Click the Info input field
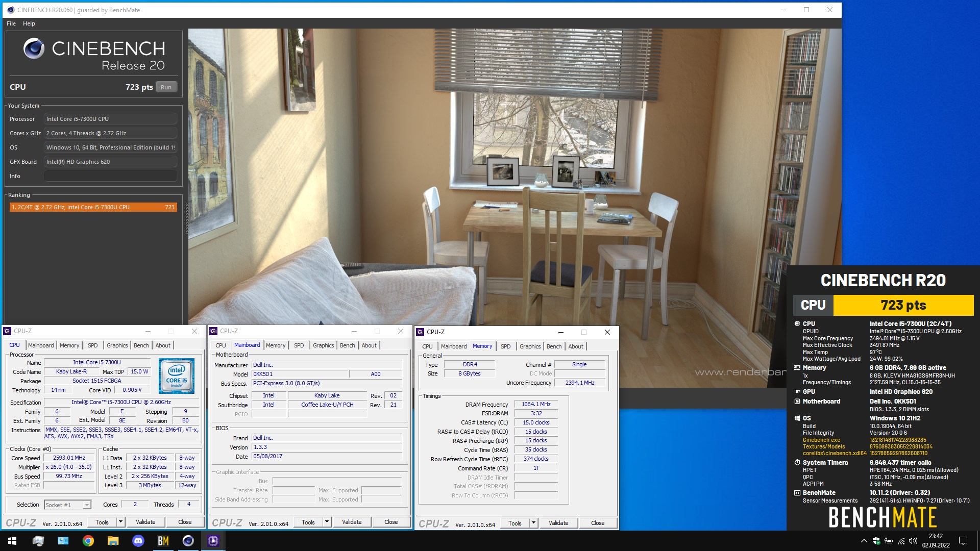Image resolution: width=980 pixels, height=551 pixels. pyautogui.click(x=110, y=176)
